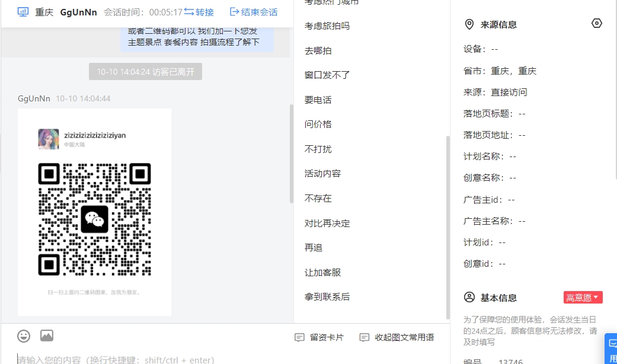Image resolution: width=617 pixels, height=364 pixels.
Task: Select quick reply 对比再决定
Action: (x=327, y=223)
